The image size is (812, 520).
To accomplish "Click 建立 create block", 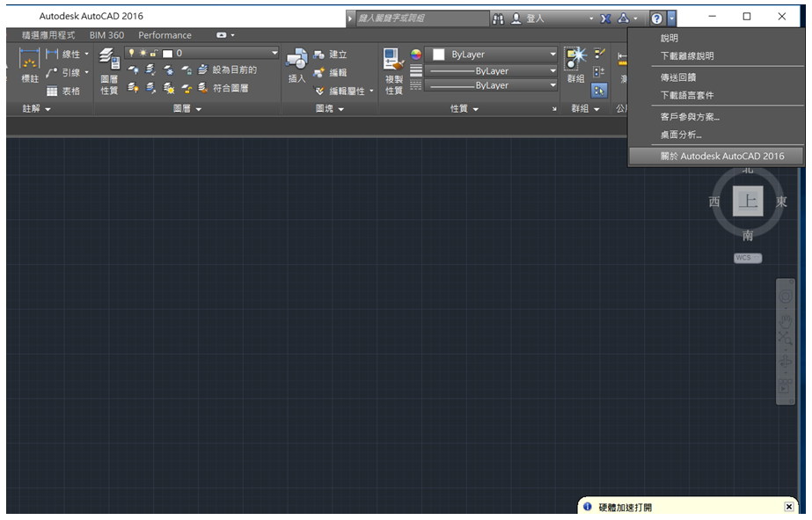I will pyautogui.click(x=330, y=55).
